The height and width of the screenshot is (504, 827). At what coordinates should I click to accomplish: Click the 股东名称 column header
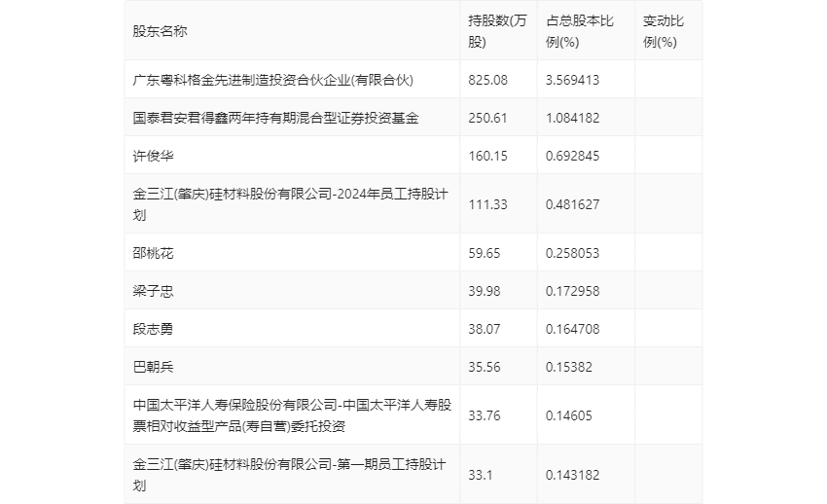[160, 31]
